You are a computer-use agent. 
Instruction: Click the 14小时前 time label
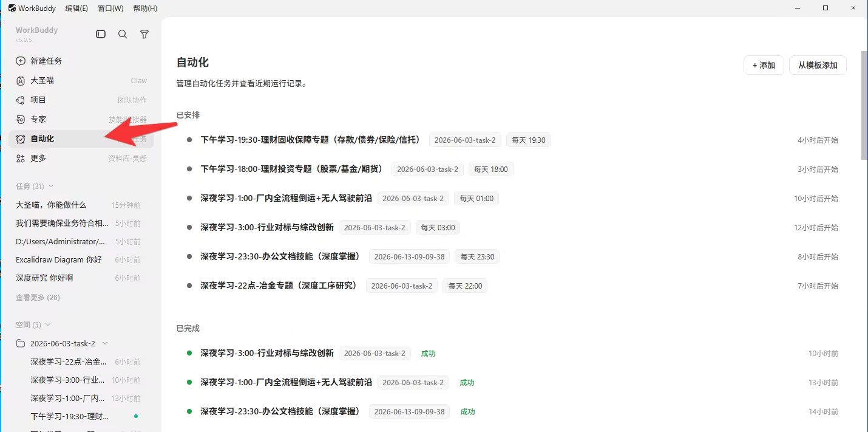coord(823,411)
